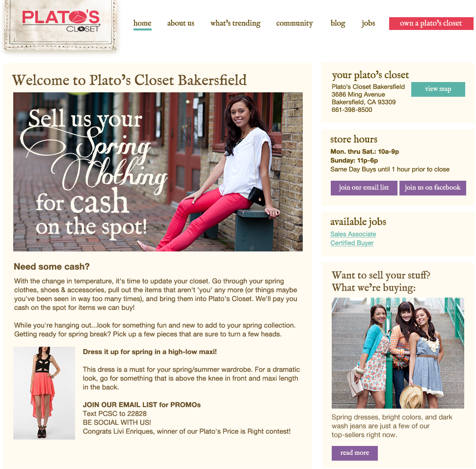The width and height of the screenshot is (476, 469).
Task: Open the Sales Associate job link
Action: tap(353, 234)
